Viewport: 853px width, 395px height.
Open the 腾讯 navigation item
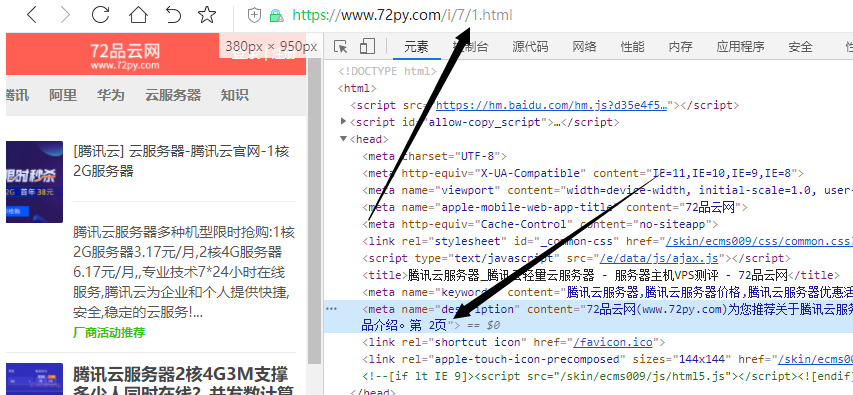click(17, 95)
